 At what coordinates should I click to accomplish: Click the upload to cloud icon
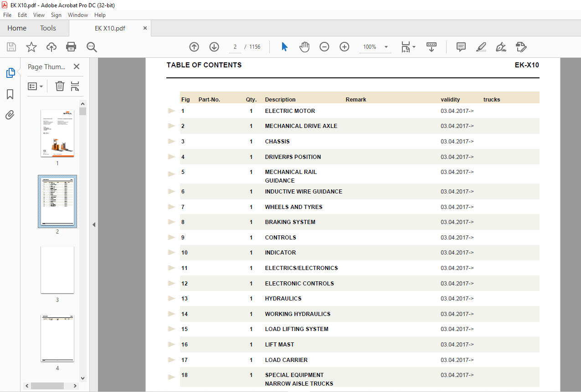point(51,47)
